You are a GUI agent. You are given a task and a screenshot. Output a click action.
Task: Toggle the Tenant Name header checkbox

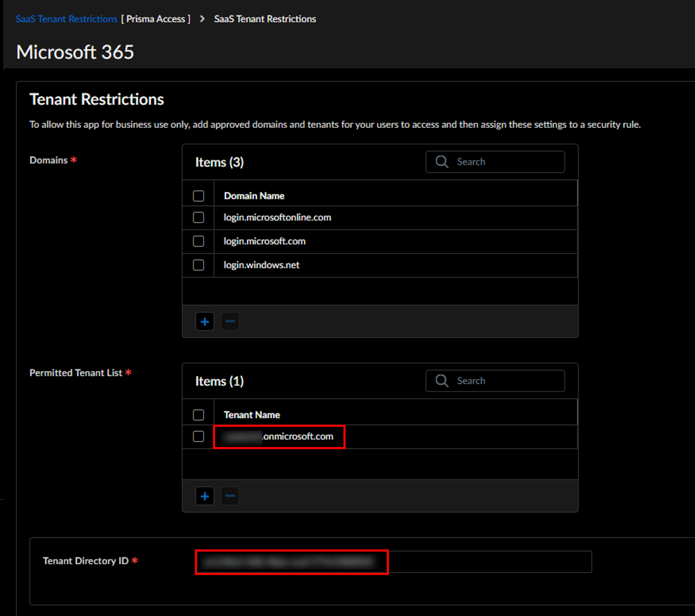coord(198,415)
